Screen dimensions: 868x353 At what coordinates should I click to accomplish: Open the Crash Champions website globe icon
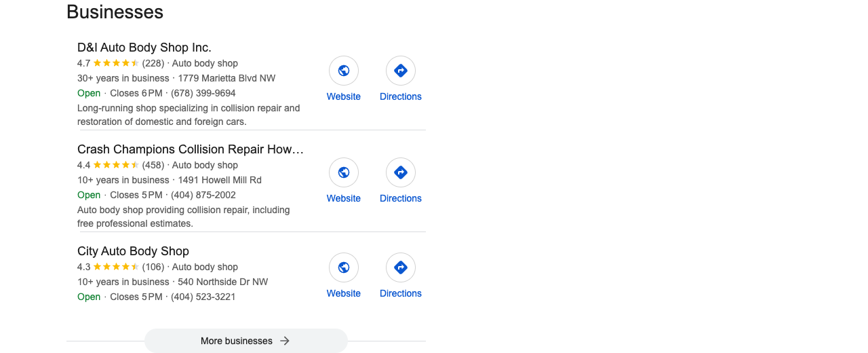click(x=344, y=172)
